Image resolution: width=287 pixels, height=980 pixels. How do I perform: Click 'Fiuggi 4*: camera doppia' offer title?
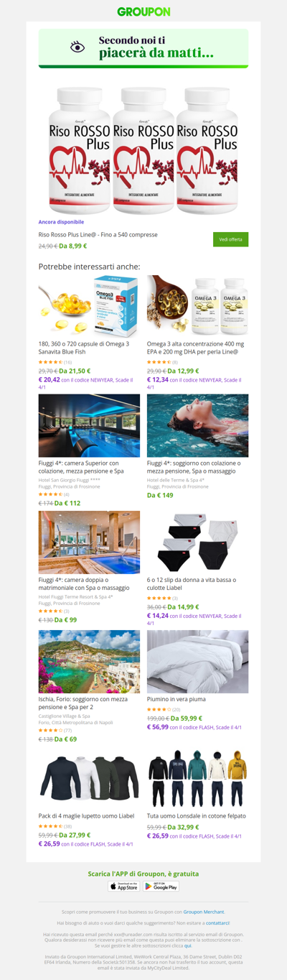tap(85, 583)
